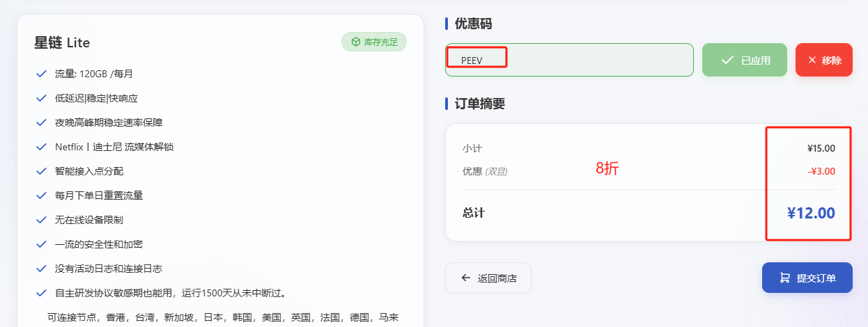Screen dimensions: 868x327
Task: Click the checkmark beside 流量: 120GB /每月
Action: click(x=41, y=74)
